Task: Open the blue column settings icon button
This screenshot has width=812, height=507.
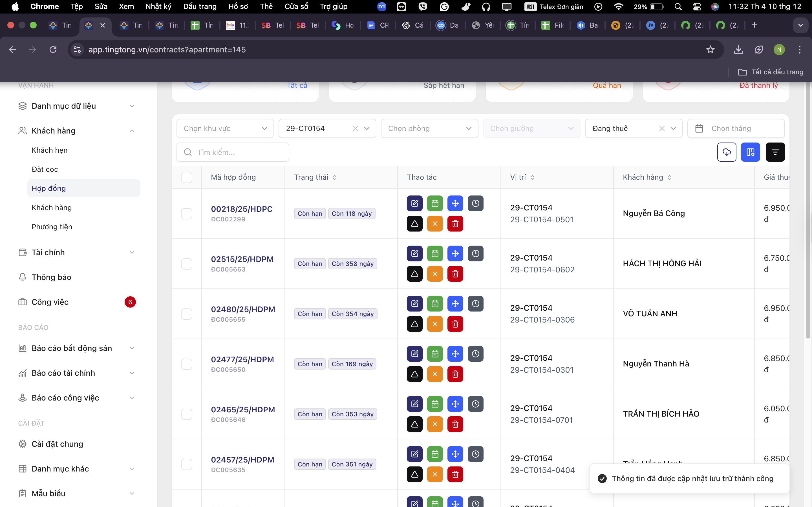Action: click(x=750, y=152)
